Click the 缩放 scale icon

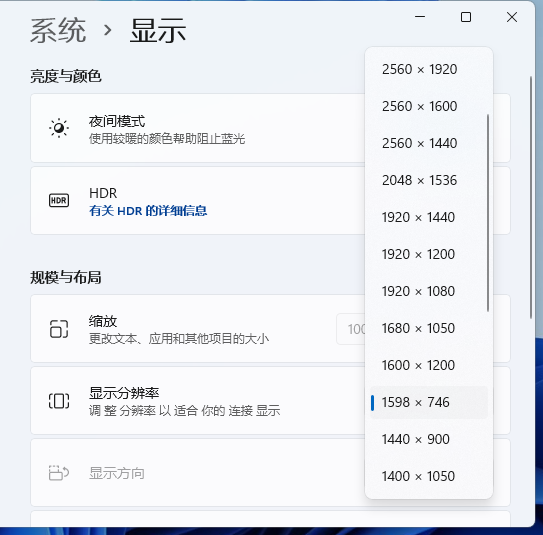[x=59, y=329]
